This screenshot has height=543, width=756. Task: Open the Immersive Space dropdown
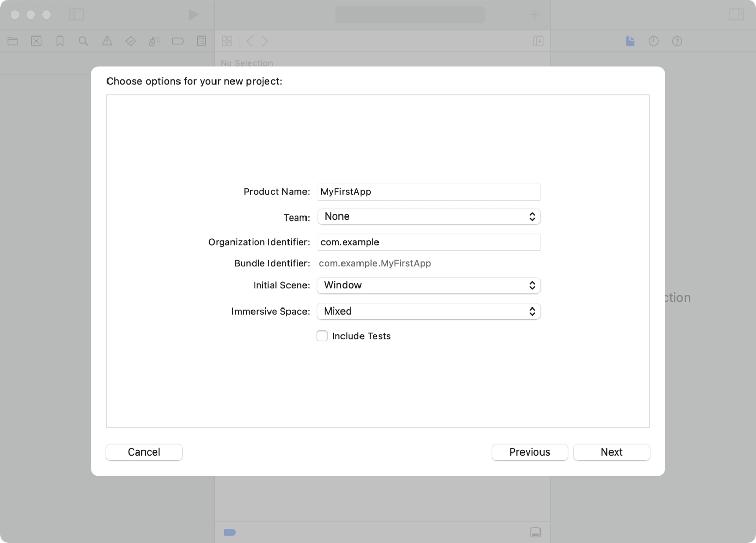(428, 312)
